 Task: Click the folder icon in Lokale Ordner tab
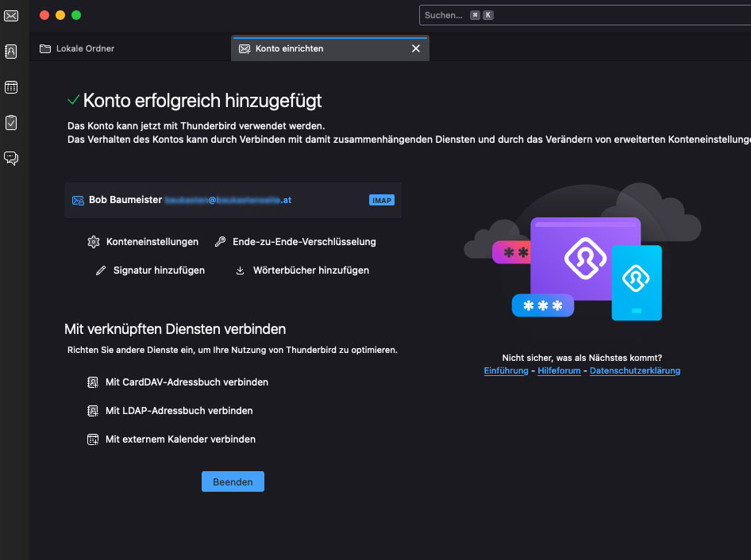(45, 48)
